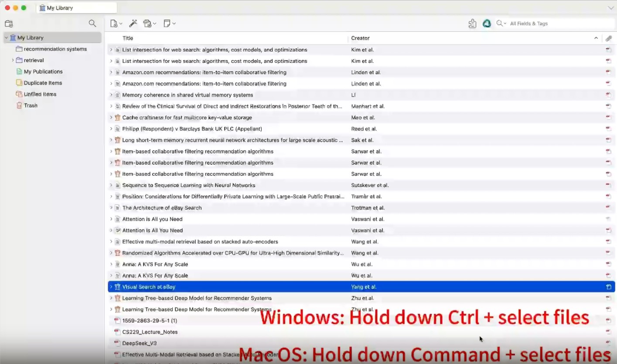Click the New Note toolbar icon

point(169,24)
